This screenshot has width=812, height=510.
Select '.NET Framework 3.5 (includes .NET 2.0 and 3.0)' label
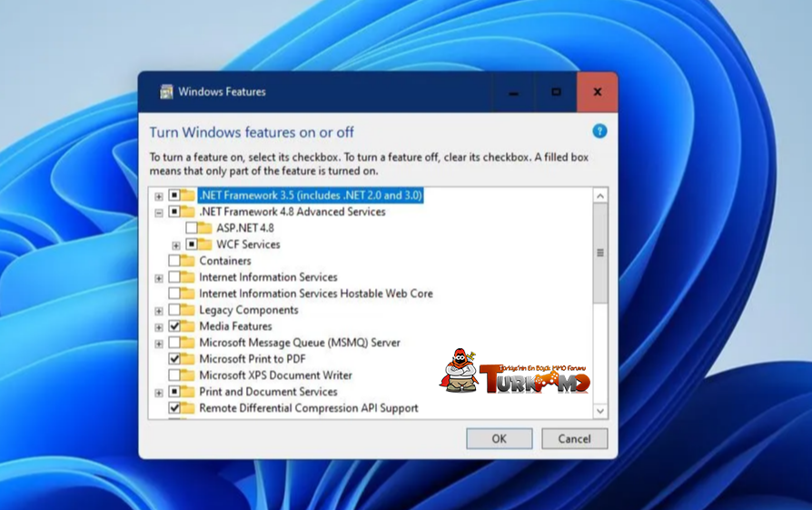tap(311, 195)
